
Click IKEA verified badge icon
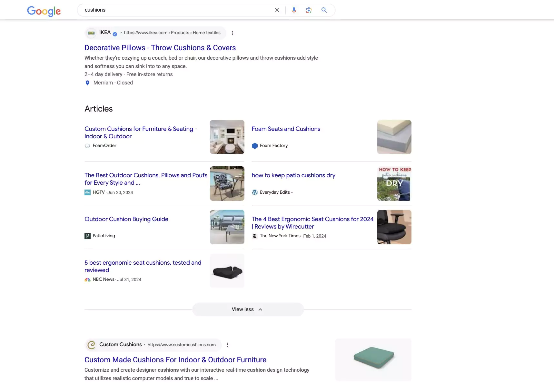[x=115, y=34]
